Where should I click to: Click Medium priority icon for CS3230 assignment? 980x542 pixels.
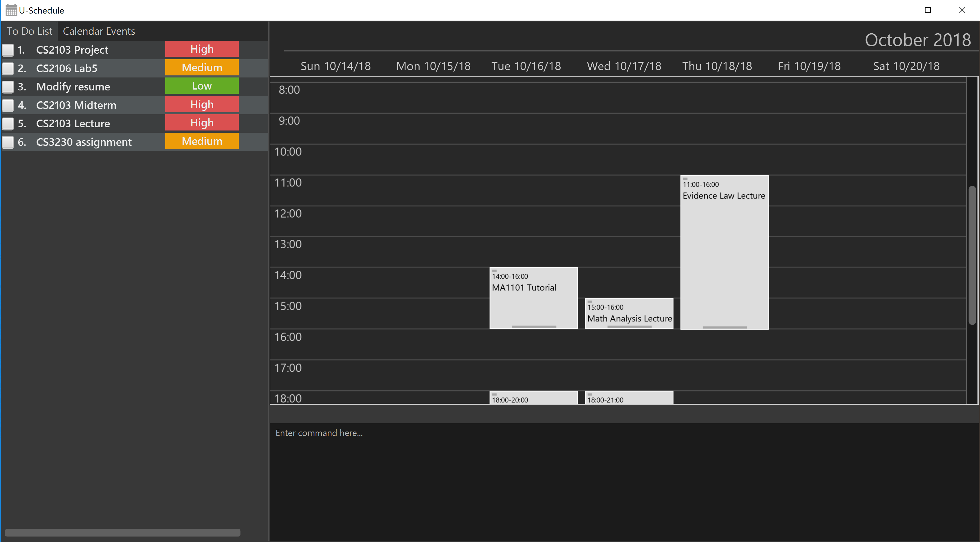pyautogui.click(x=201, y=141)
